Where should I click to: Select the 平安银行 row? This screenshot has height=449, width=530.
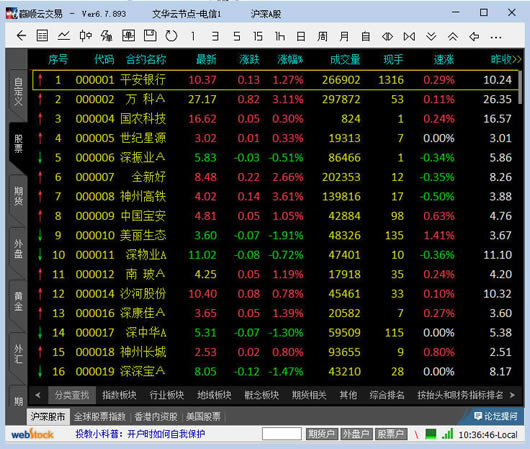coord(276,80)
